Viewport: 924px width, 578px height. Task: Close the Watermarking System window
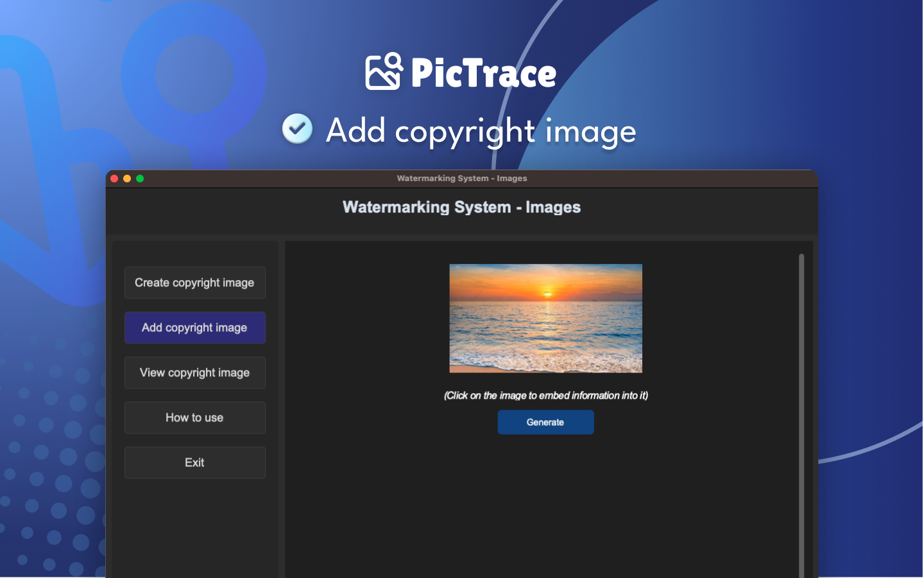point(114,179)
